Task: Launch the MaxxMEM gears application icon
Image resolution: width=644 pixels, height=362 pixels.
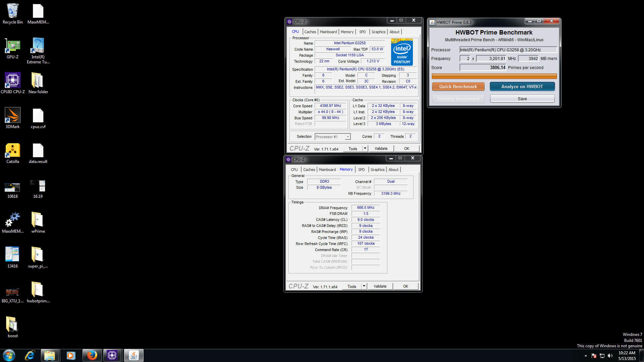Action: click(x=13, y=223)
